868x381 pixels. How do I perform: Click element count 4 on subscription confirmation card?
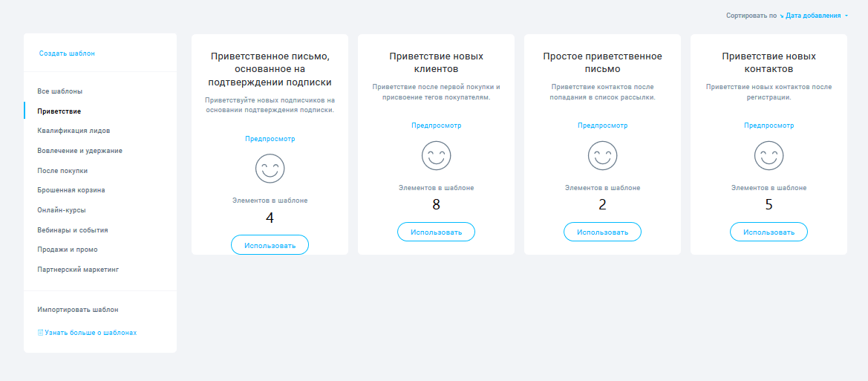(x=270, y=218)
